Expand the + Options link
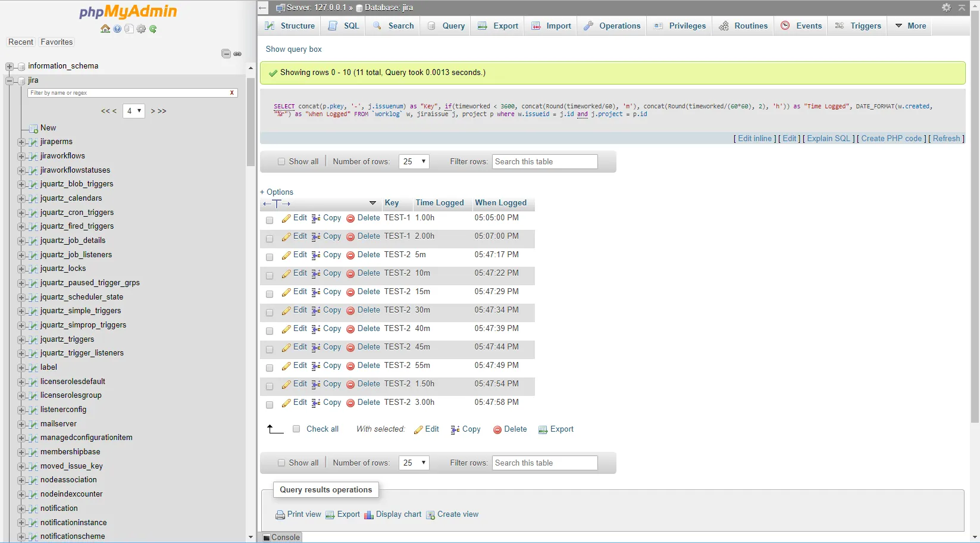 (277, 192)
